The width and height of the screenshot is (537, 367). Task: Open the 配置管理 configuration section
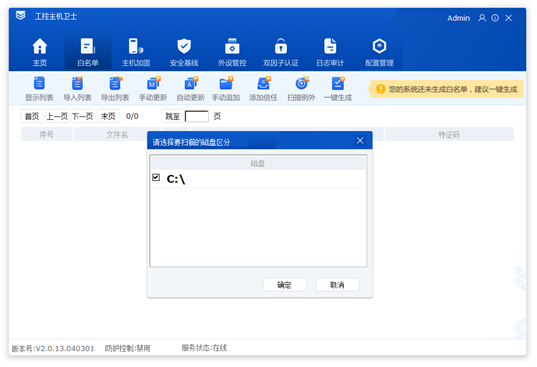(379, 52)
